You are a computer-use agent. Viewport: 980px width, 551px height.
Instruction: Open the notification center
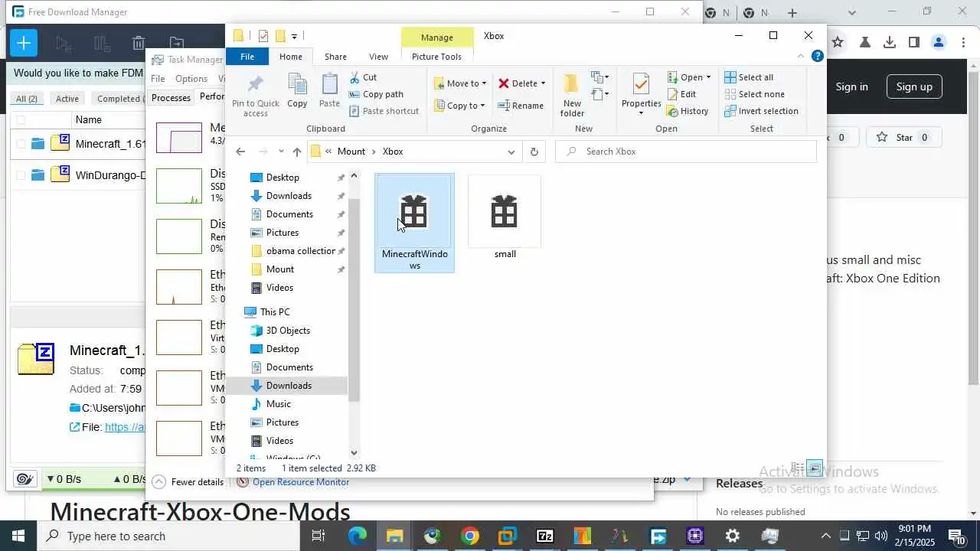tap(956, 536)
